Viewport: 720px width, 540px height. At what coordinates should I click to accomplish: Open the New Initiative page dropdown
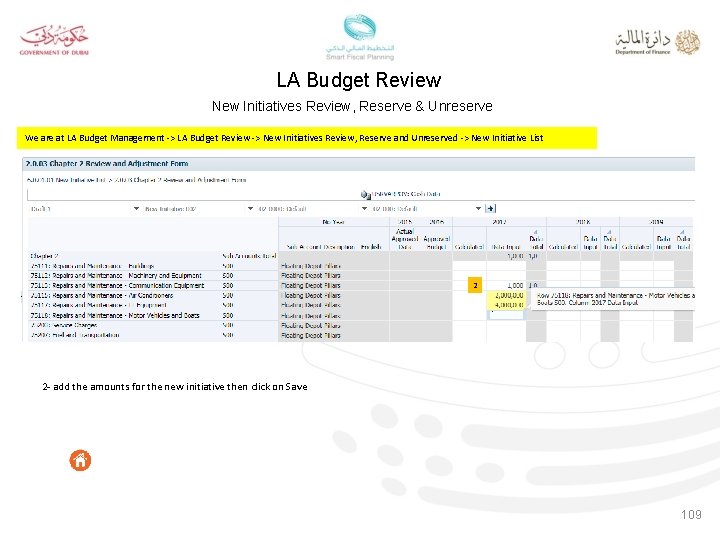click(x=250, y=208)
